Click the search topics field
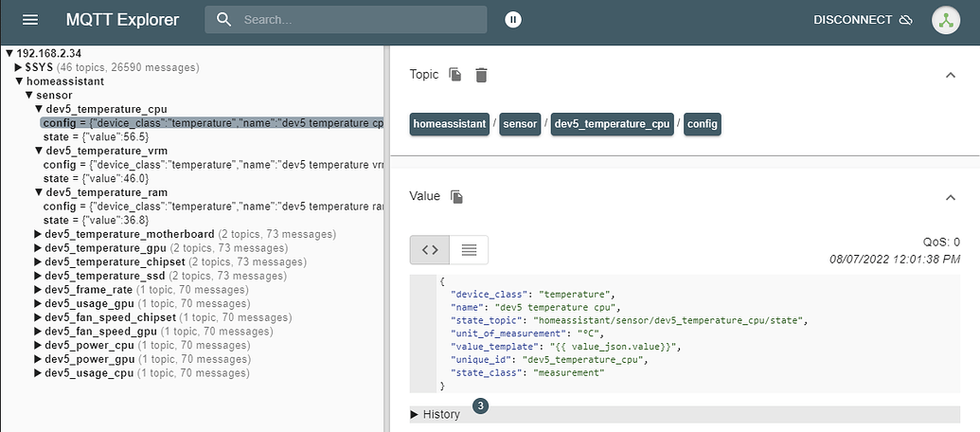Viewport: 980px width, 432px height. click(x=360, y=20)
